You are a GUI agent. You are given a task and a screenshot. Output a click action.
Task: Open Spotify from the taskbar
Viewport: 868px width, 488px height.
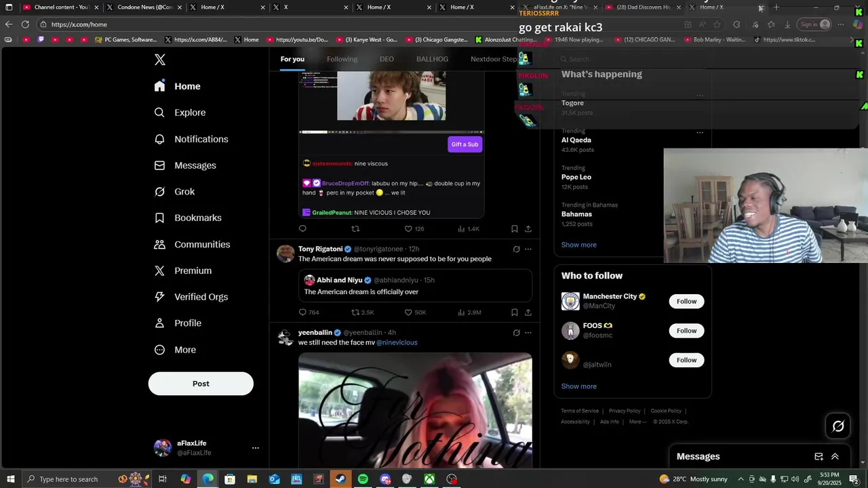(x=363, y=479)
